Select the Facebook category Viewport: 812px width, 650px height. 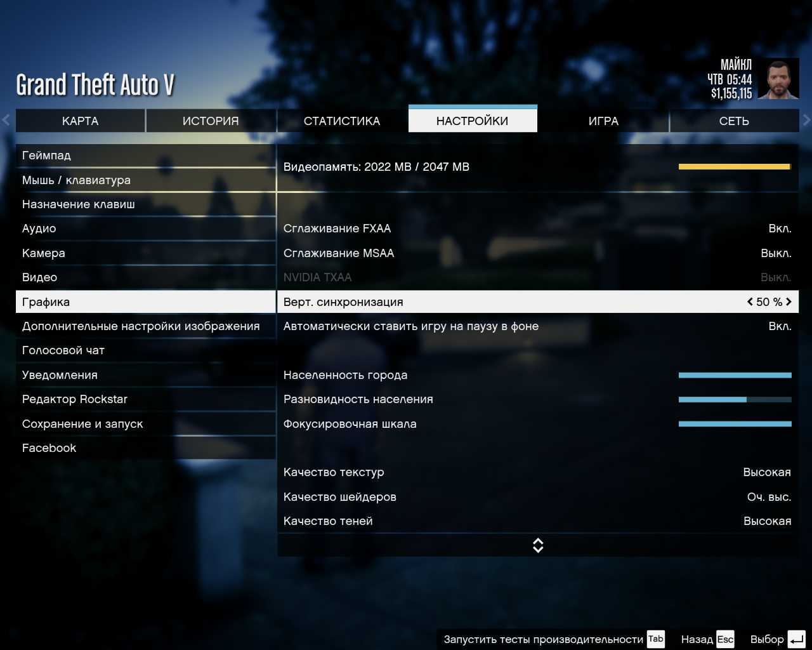(145, 448)
